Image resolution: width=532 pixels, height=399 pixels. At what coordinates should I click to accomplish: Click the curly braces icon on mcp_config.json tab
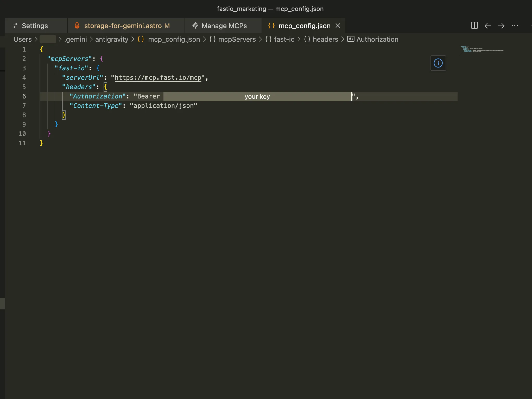pos(271,26)
